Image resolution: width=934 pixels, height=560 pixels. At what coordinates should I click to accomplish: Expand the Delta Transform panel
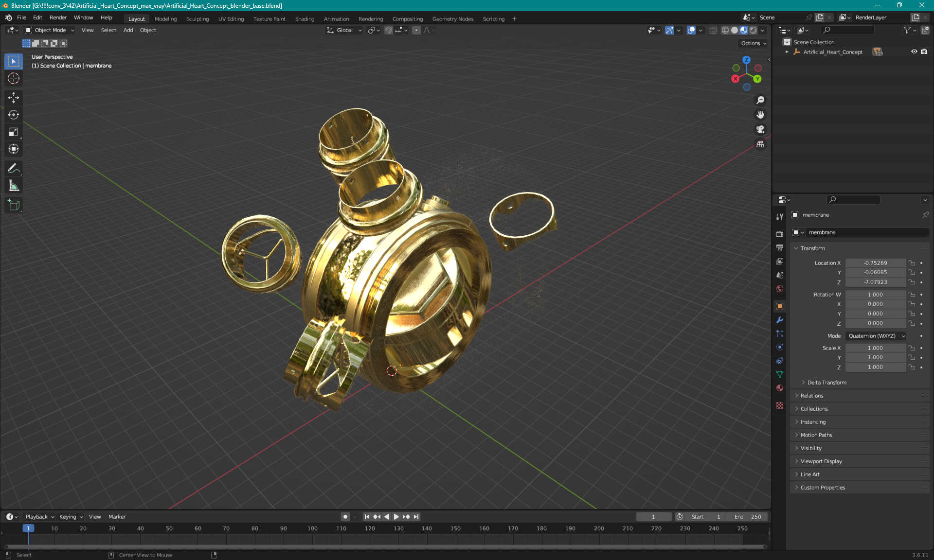click(826, 383)
